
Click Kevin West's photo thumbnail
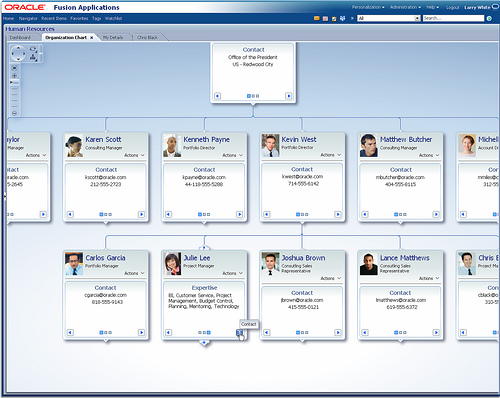270,145
